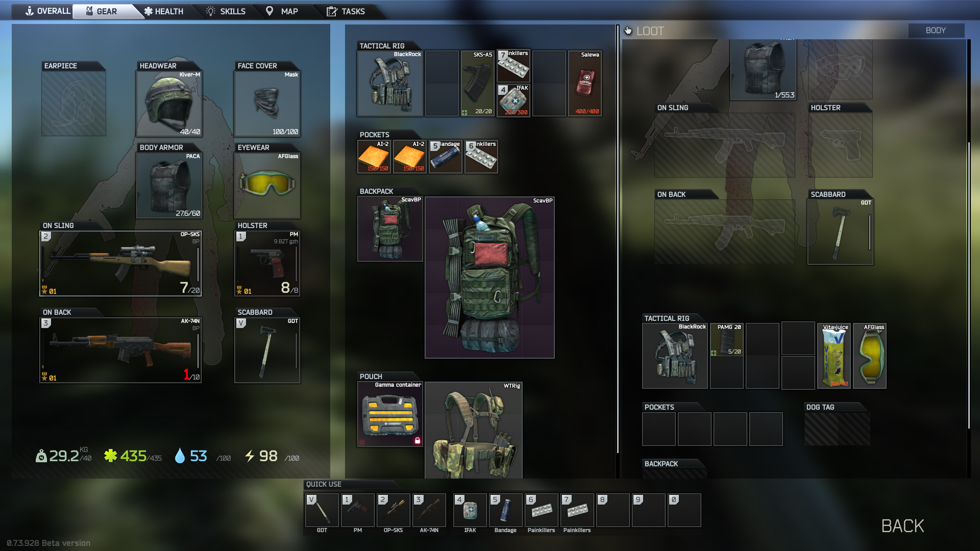
Task: Select the WTRig inside the pouch
Action: 474,430
